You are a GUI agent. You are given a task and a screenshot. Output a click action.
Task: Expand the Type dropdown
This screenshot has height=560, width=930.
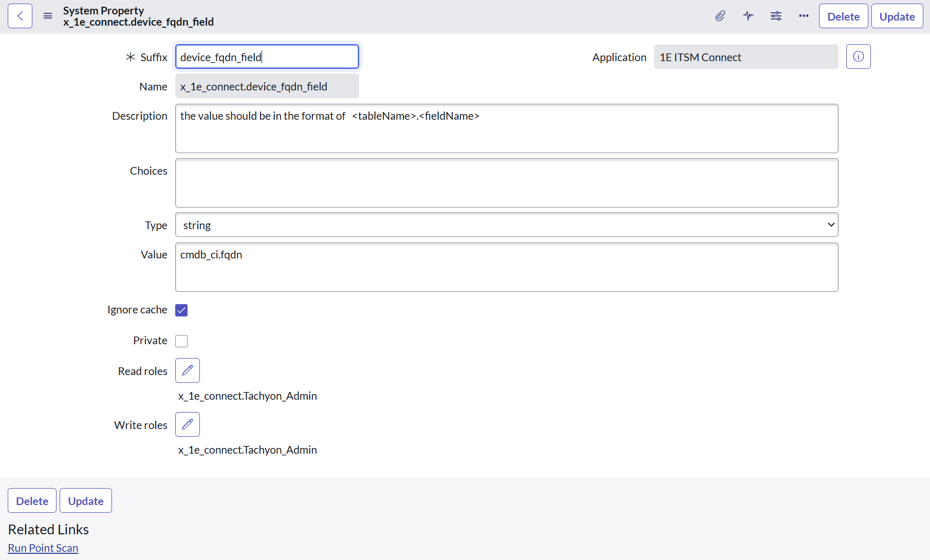pos(506,225)
